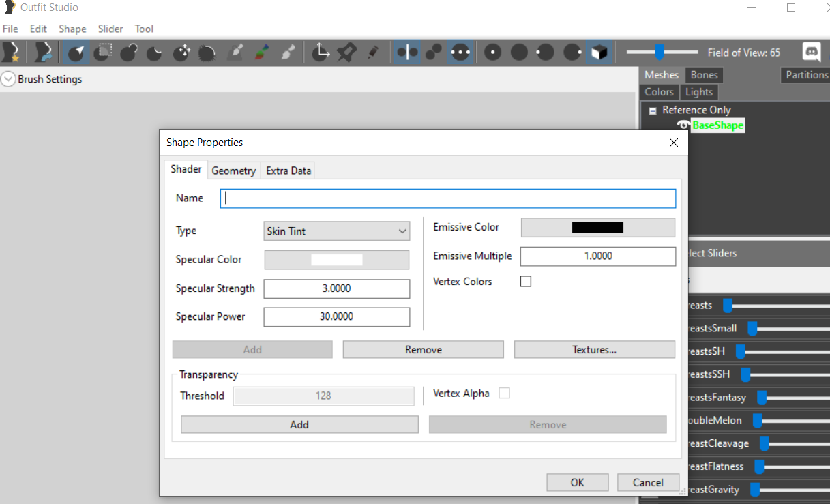Collapse the Reference Only tree node

pos(653,110)
